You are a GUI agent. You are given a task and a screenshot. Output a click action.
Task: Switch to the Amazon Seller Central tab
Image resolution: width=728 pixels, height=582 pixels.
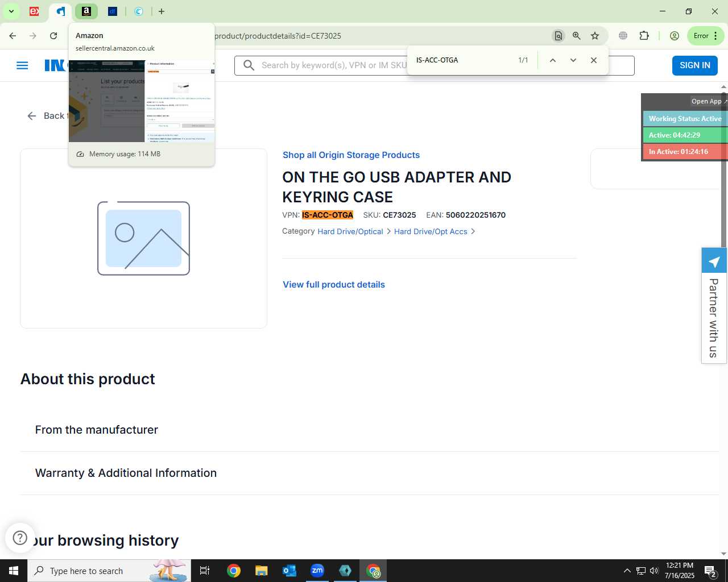(x=86, y=11)
